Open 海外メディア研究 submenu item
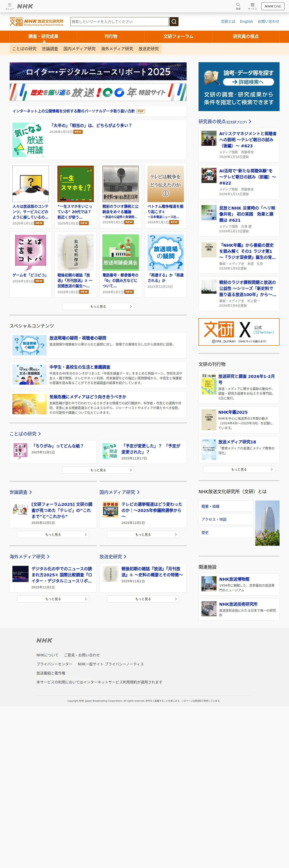The height and width of the screenshot is (868, 289). click(117, 49)
